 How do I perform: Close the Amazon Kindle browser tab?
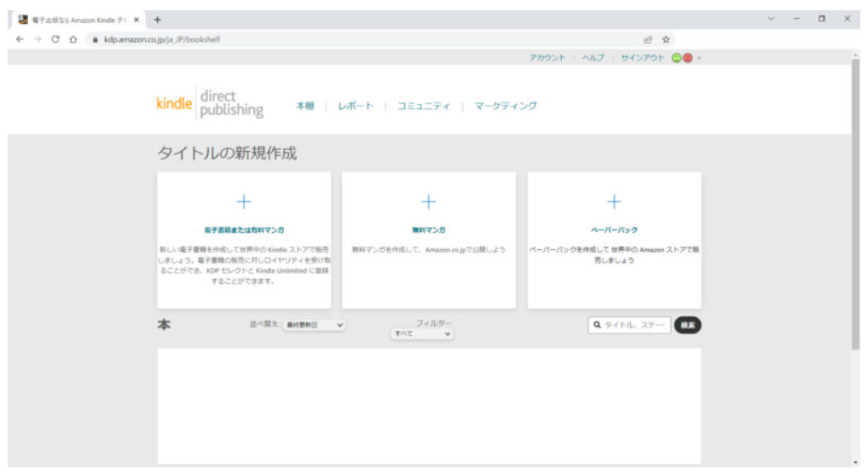point(136,20)
